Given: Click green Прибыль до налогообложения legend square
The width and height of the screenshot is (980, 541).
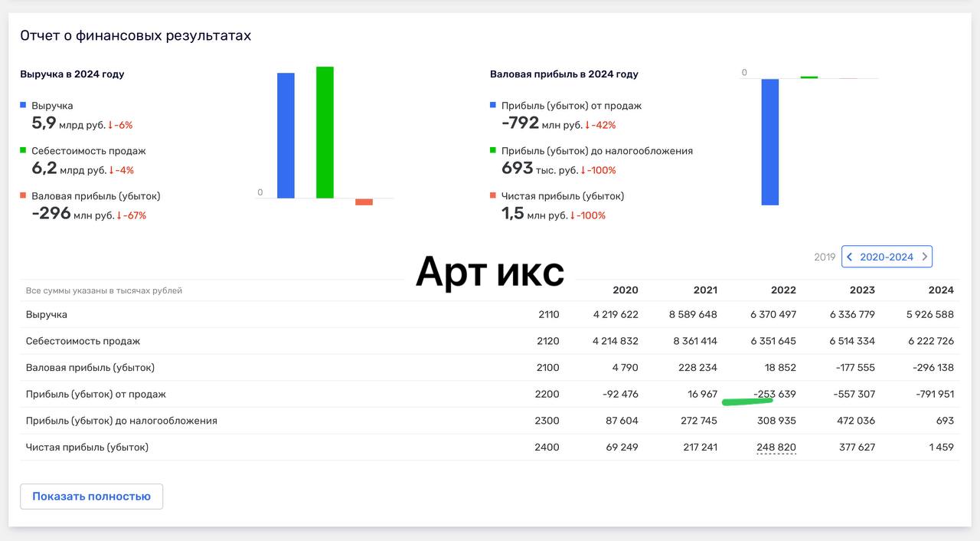Looking at the screenshot, I should tap(493, 150).
